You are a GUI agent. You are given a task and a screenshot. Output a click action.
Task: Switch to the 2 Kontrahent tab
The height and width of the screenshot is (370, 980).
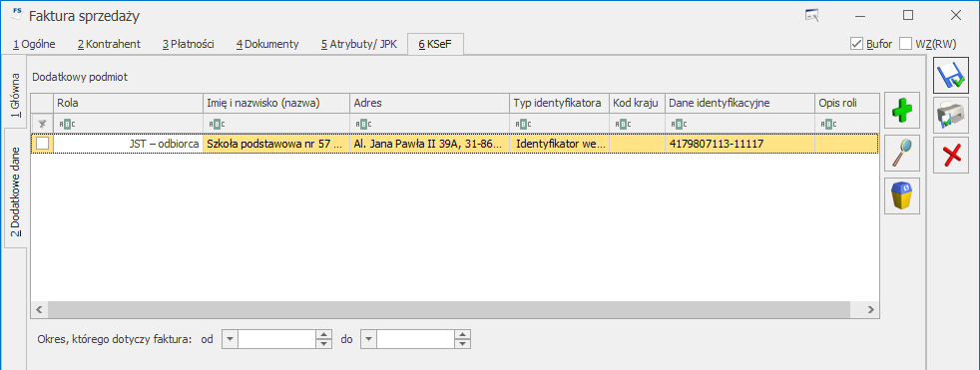[109, 44]
